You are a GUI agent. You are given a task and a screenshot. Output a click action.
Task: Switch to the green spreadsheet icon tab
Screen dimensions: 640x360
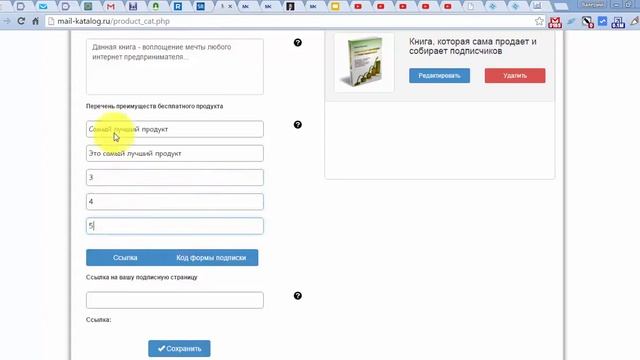tap(88, 6)
